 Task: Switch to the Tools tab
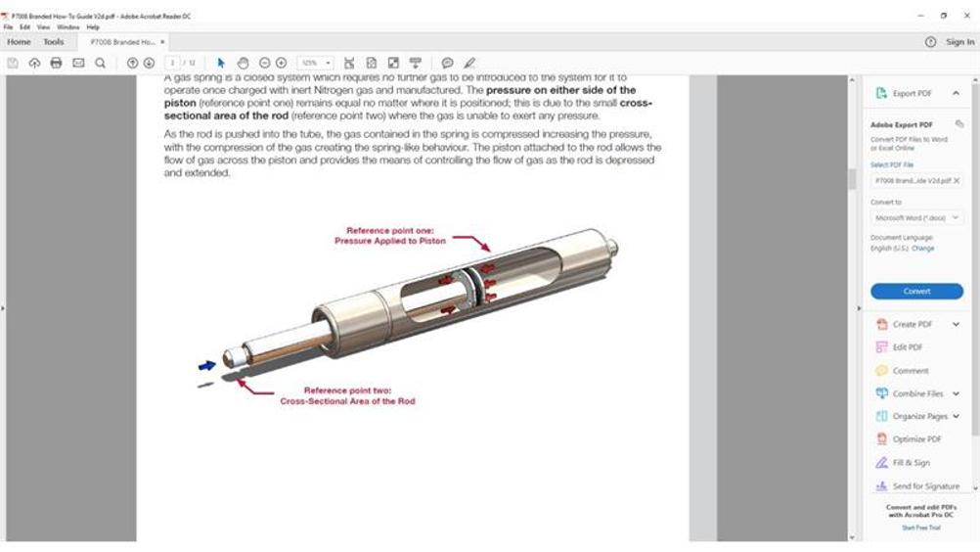54,42
